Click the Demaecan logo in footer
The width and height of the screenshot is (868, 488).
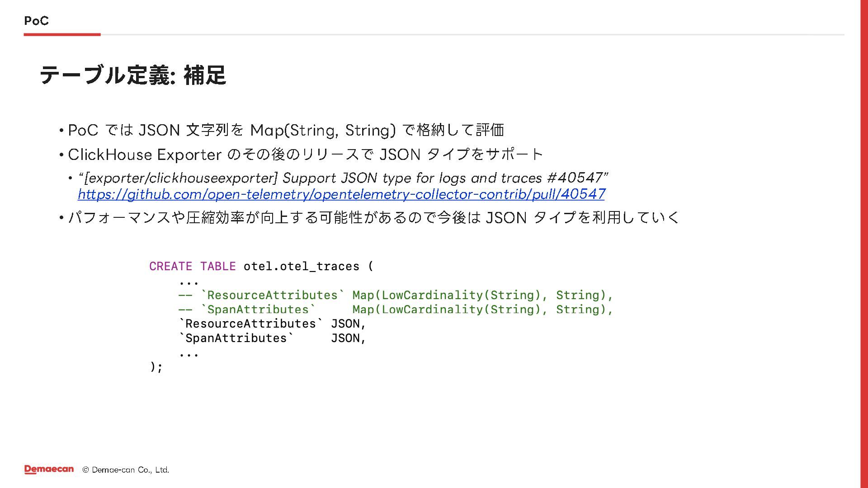tap(49, 469)
